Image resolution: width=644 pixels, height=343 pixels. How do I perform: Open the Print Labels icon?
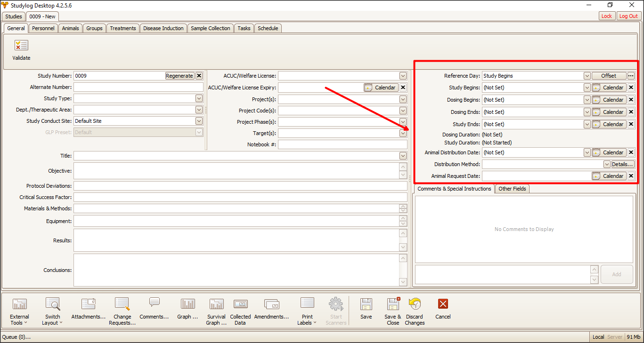pos(307,303)
